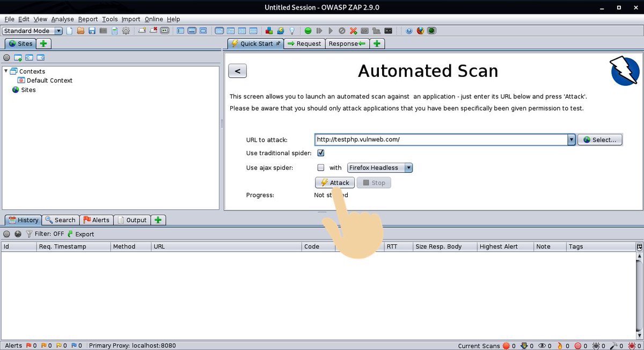Switch to the Response tab

(347, 43)
